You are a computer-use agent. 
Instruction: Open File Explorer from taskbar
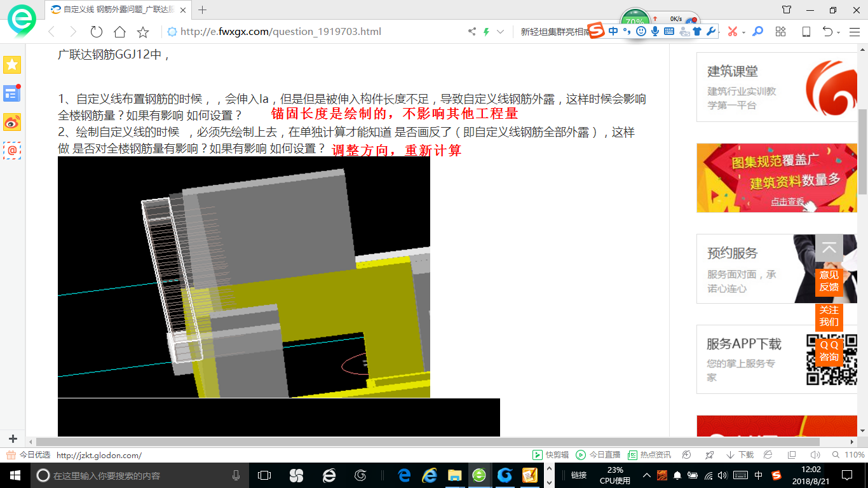(454, 475)
